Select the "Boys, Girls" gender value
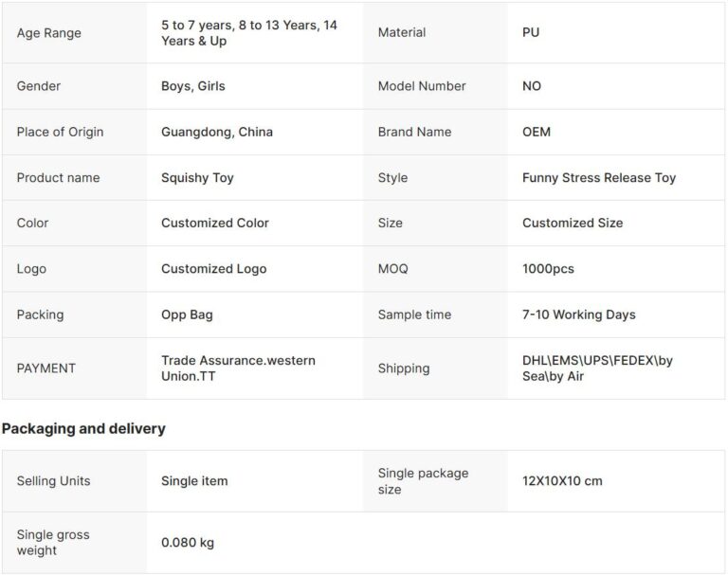Image resolution: width=728 pixels, height=575 pixels. point(193,86)
